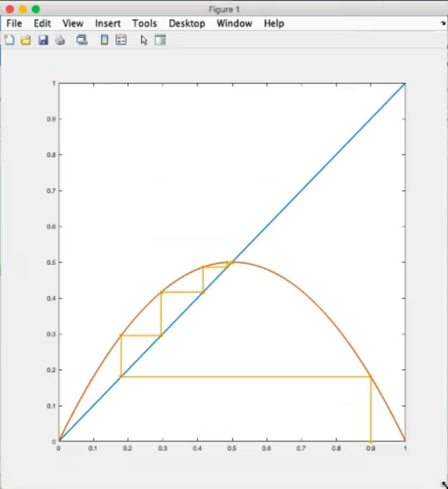Open the Window menu
Viewport: 448px width, 489px height.
(234, 23)
